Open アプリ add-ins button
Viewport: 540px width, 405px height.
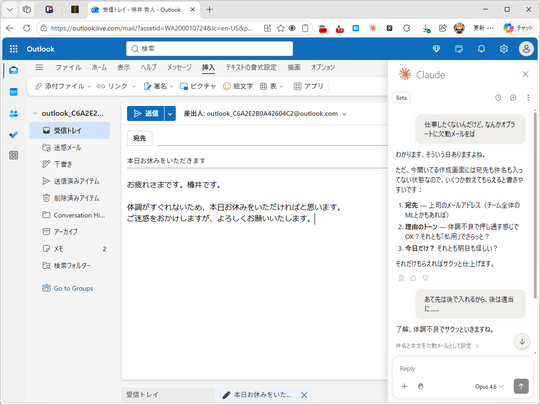coord(309,86)
